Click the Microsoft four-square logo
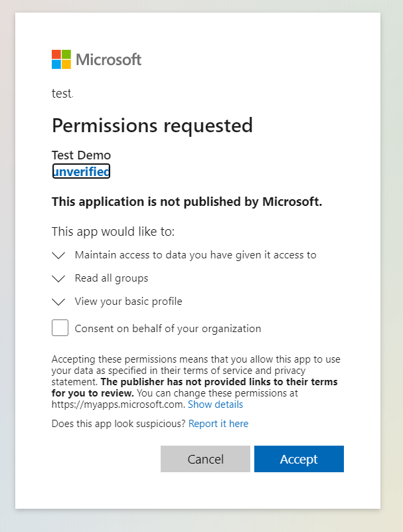 pyautogui.click(x=61, y=59)
